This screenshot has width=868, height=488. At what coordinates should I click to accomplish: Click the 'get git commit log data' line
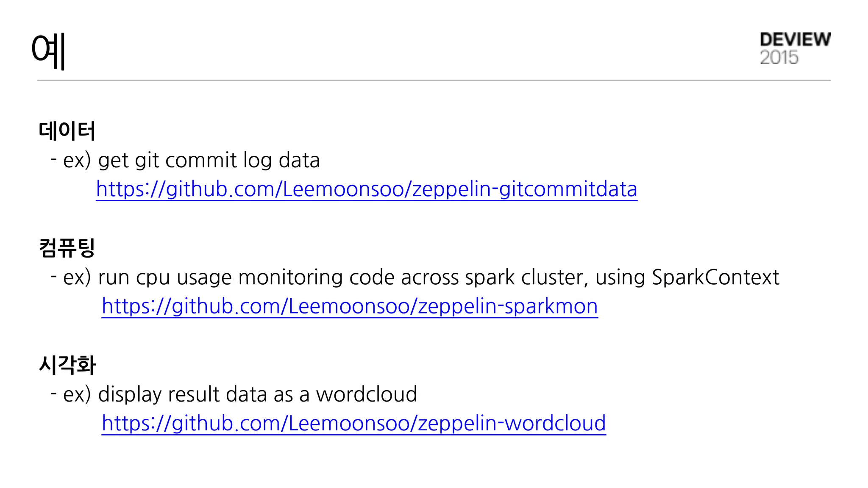209,161
